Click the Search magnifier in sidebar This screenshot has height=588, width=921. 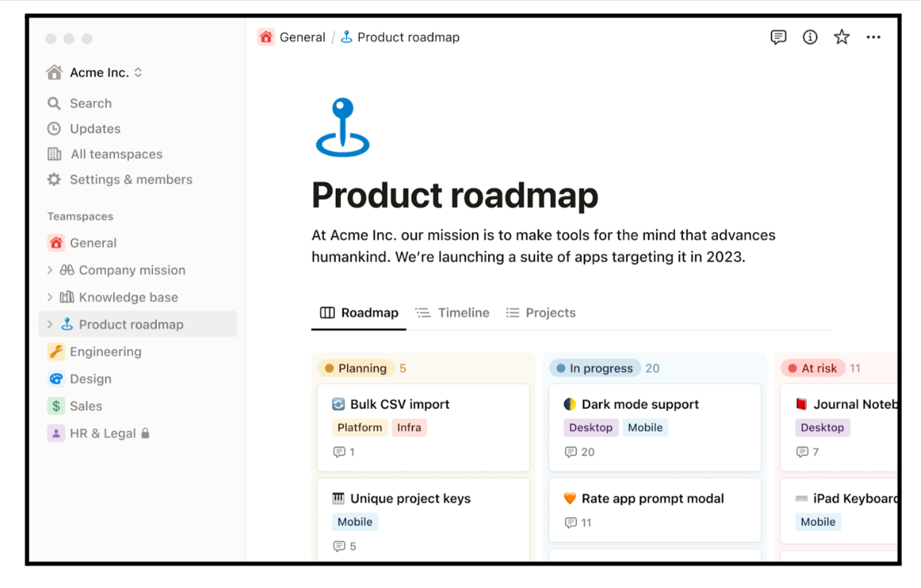coord(54,103)
